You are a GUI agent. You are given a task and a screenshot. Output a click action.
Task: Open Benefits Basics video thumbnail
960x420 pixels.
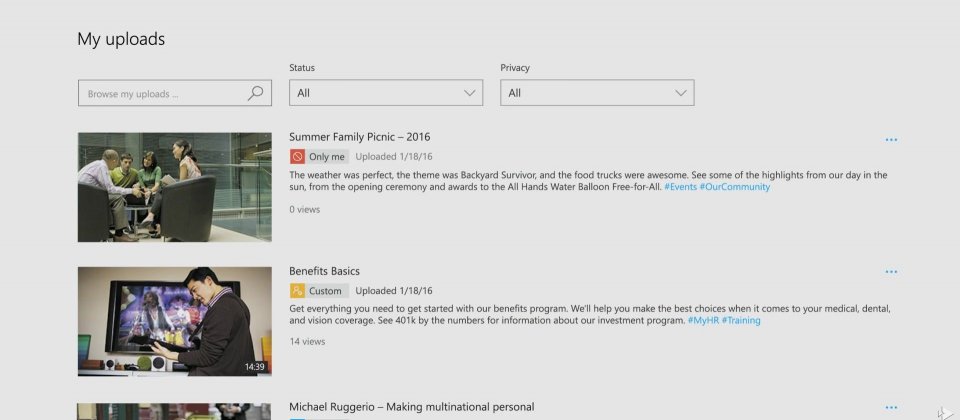(174, 321)
